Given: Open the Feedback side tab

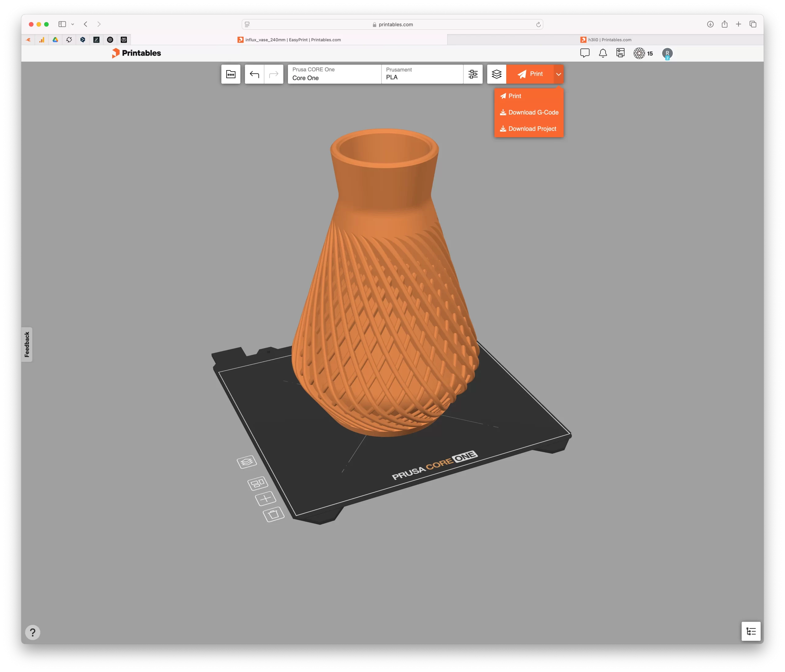Looking at the screenshot, I should [27, 344].
